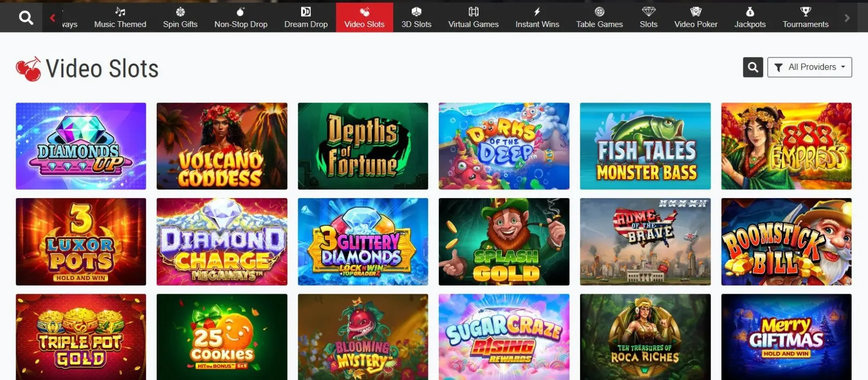Expand the All Providers filter dropdown
868x380 pixels.
[809, 67]
